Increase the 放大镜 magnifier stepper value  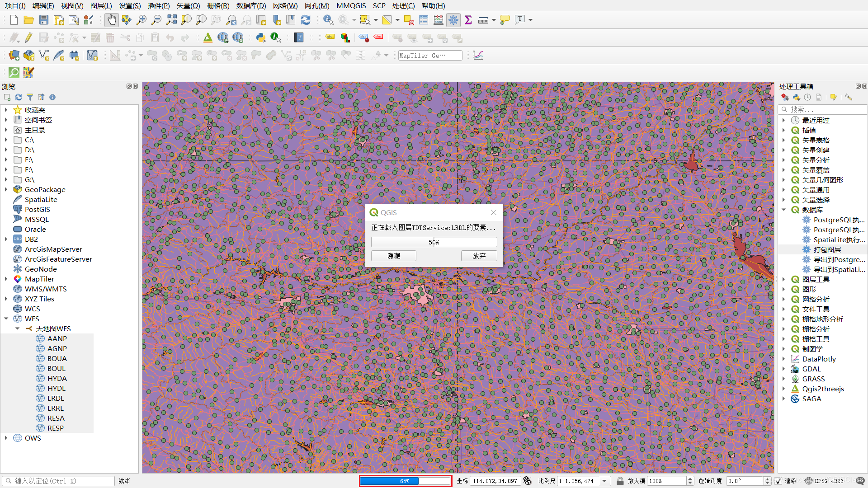tap(690, 479)
